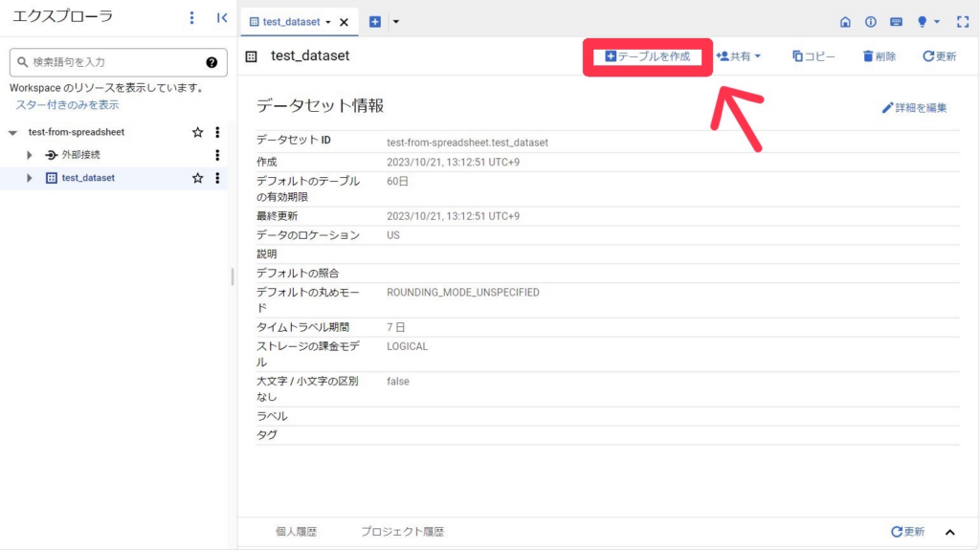Click 詳細を編集 pencil edit link
Screen dimensions: 980x550
click(914, 108)
